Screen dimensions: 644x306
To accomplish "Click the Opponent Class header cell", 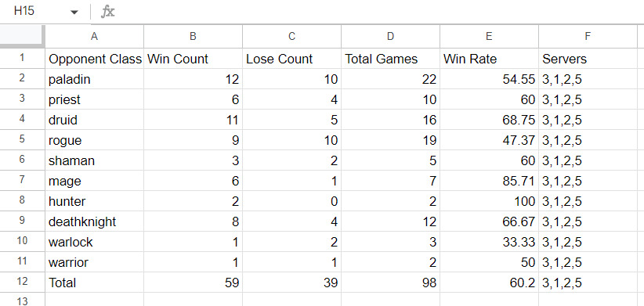I will tap(95, 59).
